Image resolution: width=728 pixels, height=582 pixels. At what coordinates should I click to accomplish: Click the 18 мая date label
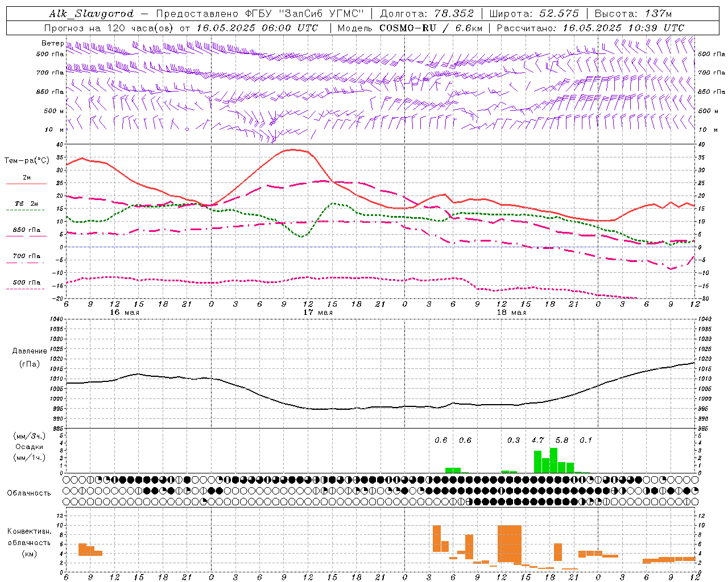click(511, 313)
